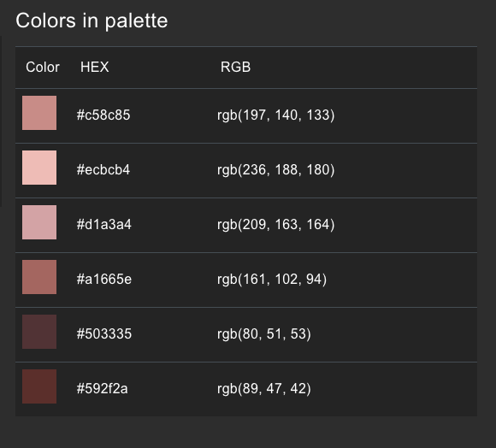The image size is (496, 448).
Task: Select the #ecbcb4 light pink swatch
Action: click(39, 168)
